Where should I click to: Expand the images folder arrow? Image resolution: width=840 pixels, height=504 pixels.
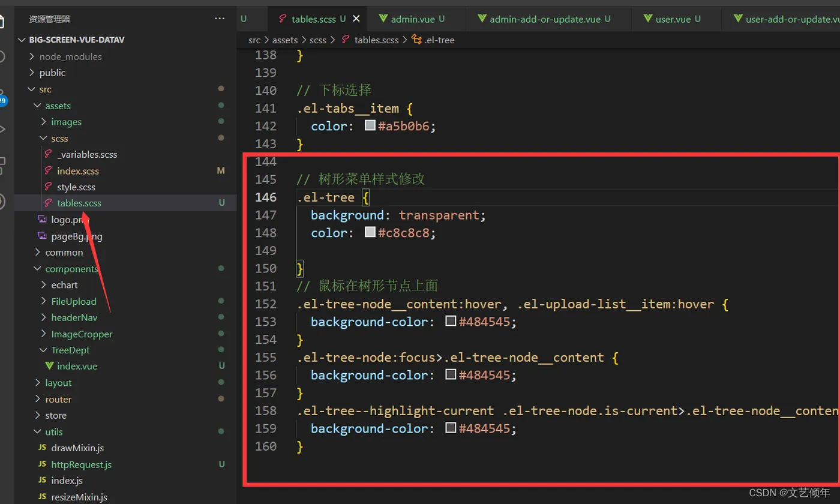point(44,122)
